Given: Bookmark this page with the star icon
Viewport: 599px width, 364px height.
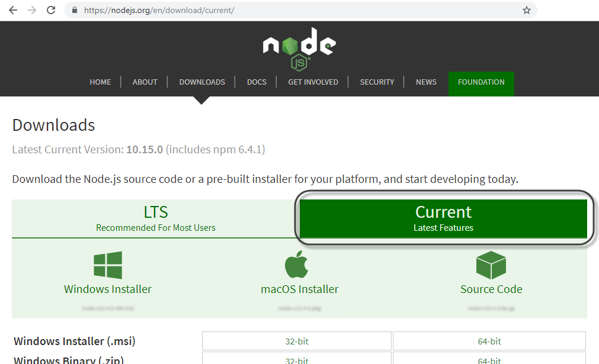Looking at the screenshot, I should pyautogui.click(x=526, y=10).
